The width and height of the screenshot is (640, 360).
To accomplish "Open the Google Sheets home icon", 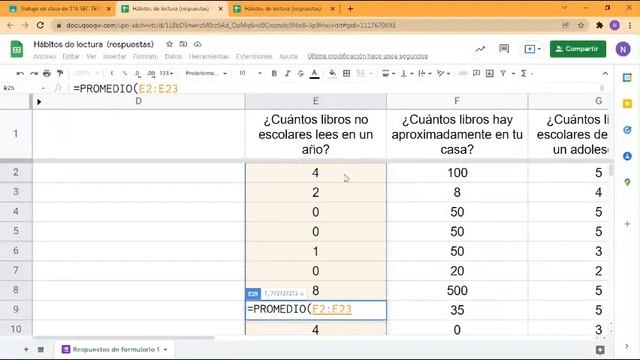I will click(x=17, y=49).
